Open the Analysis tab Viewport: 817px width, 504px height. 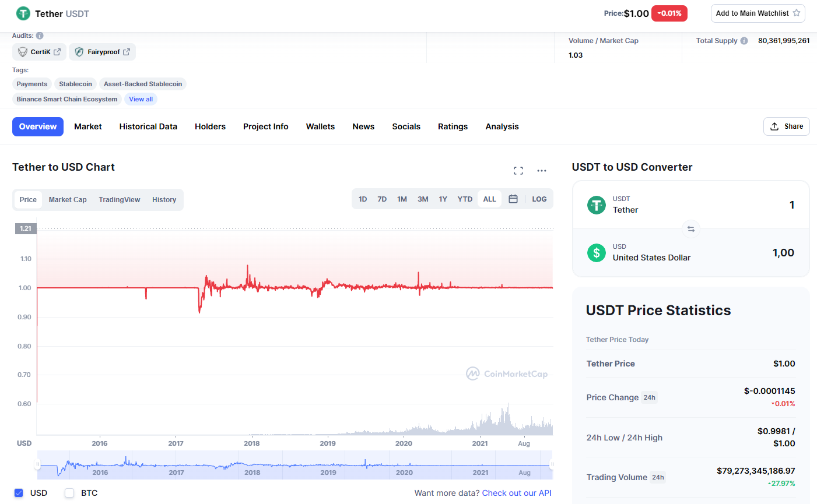click(502, 126)
